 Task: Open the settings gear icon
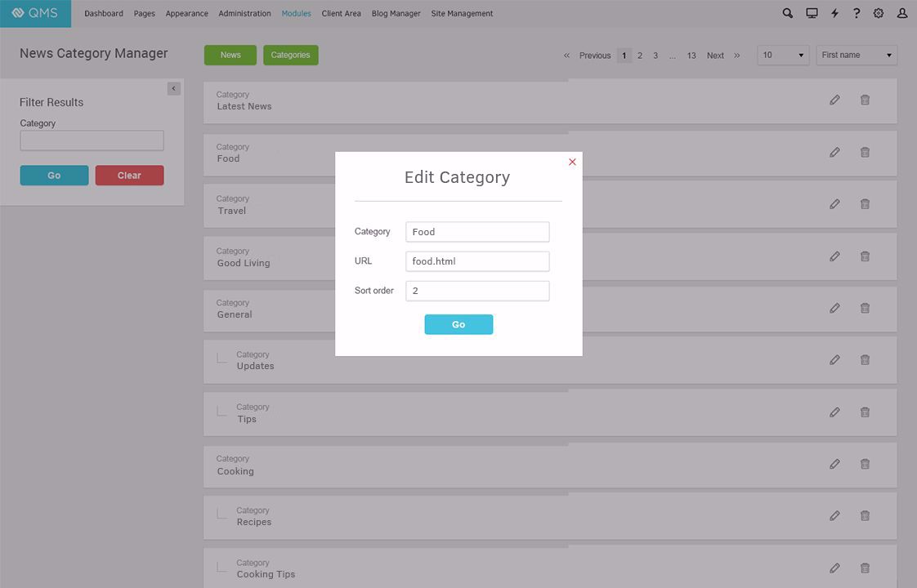[879, 13]
